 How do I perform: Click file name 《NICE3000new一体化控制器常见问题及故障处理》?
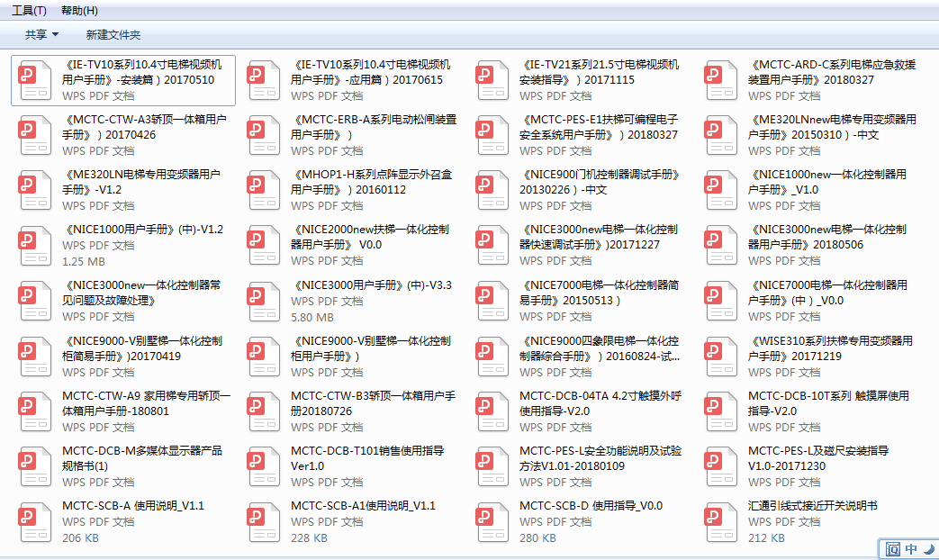(x=141, y=293)
